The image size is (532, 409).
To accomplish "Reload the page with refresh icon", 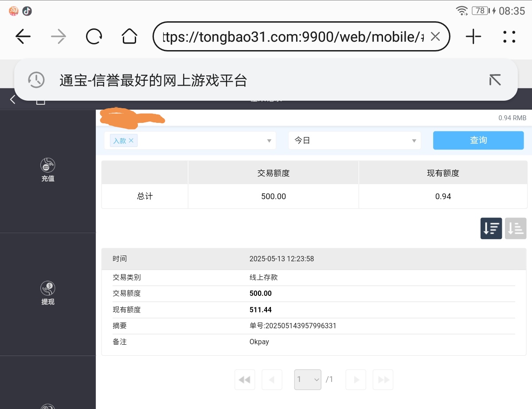I will [94, 37].
